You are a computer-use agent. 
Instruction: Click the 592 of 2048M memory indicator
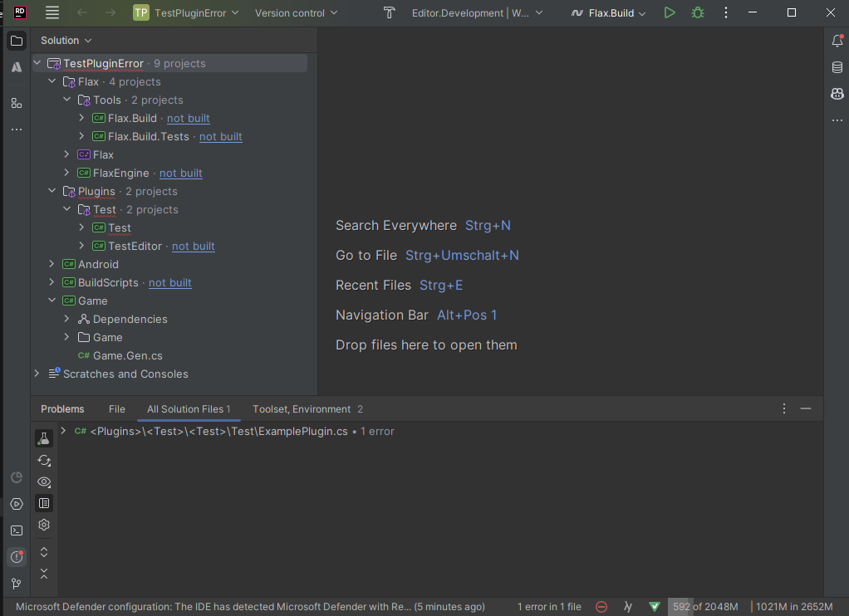tap(704, 607)
